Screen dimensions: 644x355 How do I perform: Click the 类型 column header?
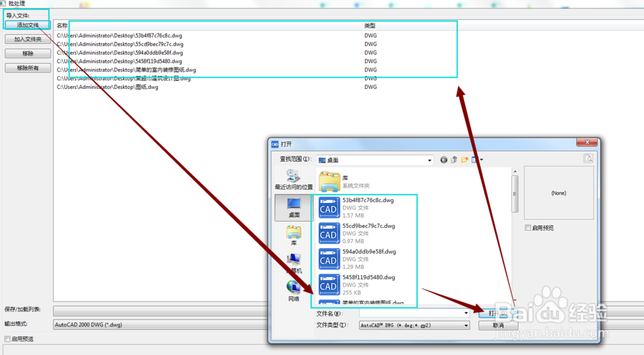click(x=370, y=26)
